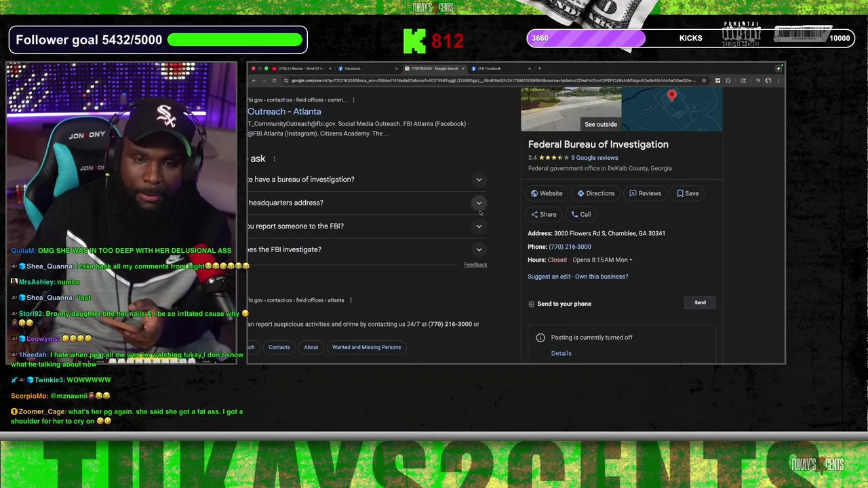Image resolution: width=868 pixels, height=488 pixels.
Task: Click chat message from Twinkie3: WOWWWWW
Action: coord(60,380)
